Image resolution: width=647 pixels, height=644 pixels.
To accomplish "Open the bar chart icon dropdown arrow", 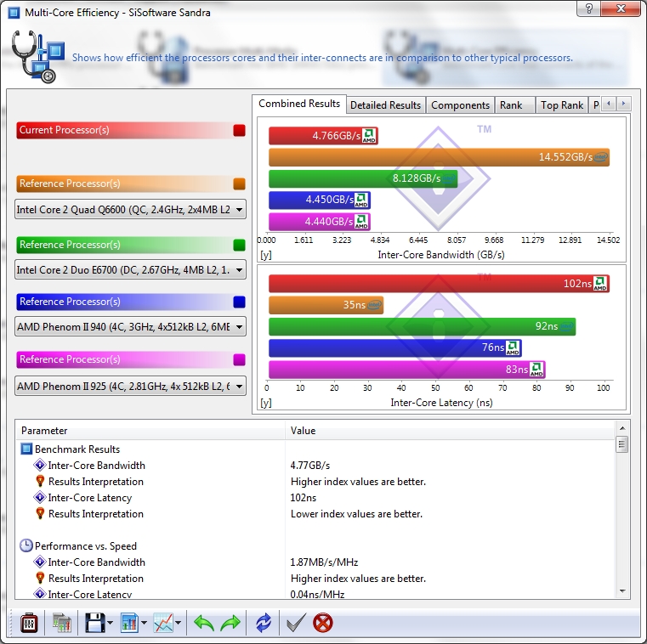I will tap(144, 623).
